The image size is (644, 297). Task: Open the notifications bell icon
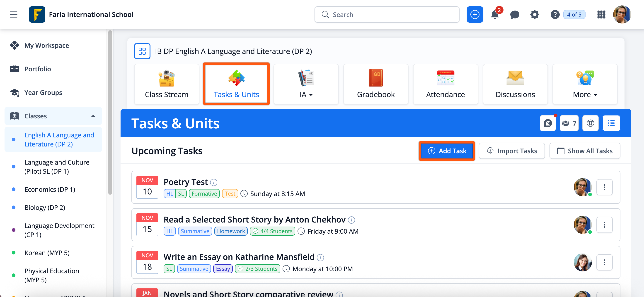[494, 15]
